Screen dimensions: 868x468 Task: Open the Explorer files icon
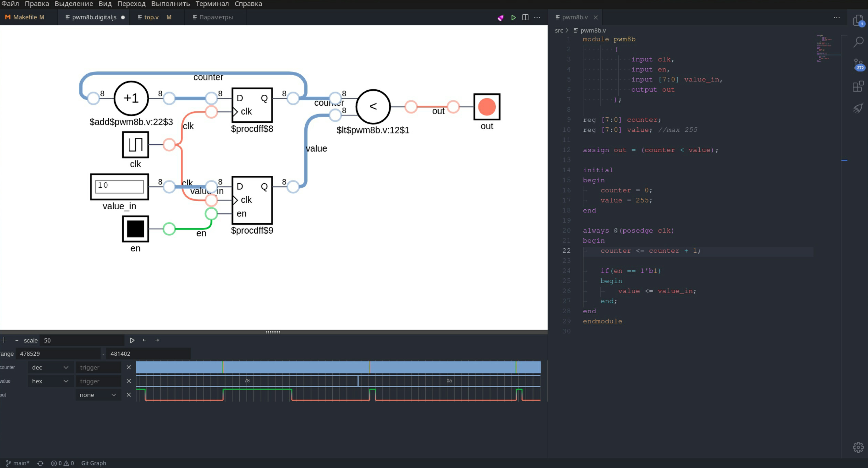tap(858, 21)
